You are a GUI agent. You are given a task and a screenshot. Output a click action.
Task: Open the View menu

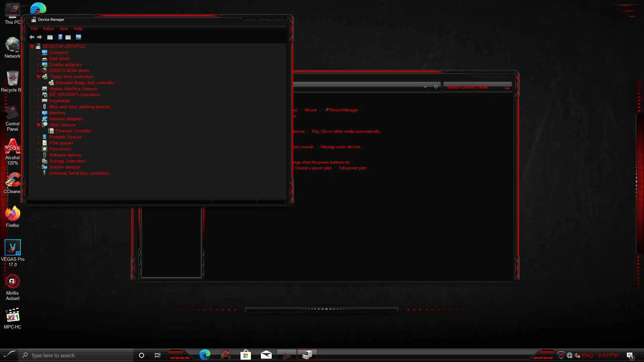(x=63, y=29)
